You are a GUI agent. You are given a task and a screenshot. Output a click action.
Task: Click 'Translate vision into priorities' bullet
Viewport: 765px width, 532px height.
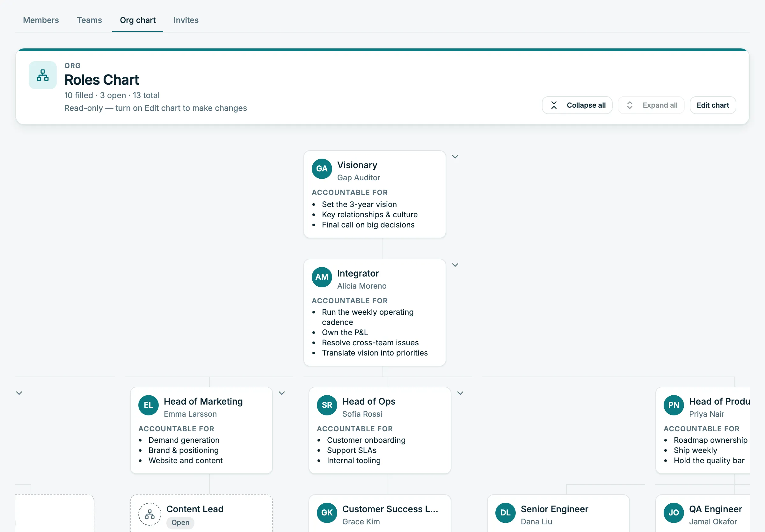(x=375, y=353)
